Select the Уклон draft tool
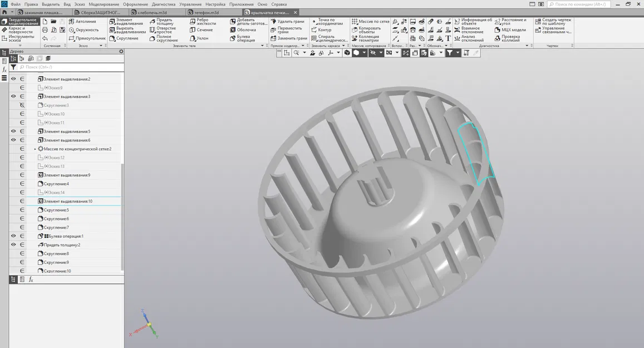Image resolution: width=644 pixels, height=348 pixels. point(199,38)
